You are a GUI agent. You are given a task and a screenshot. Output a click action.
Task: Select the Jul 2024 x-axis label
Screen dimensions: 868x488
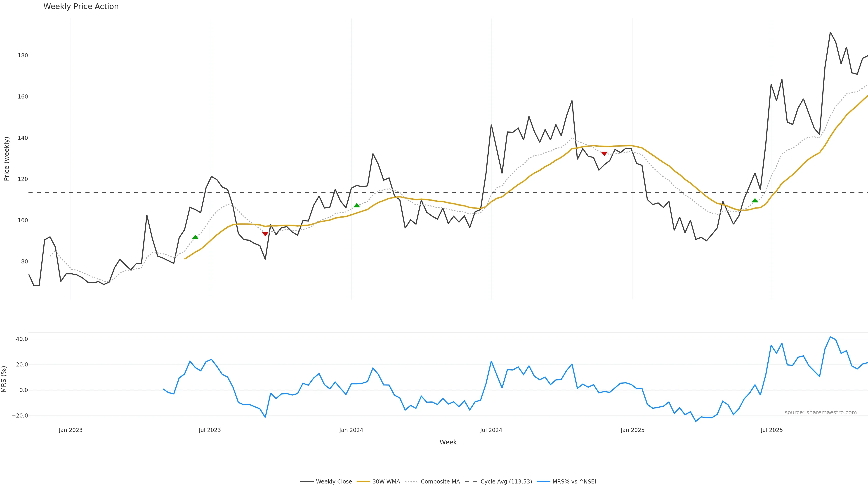coord(491,430)
